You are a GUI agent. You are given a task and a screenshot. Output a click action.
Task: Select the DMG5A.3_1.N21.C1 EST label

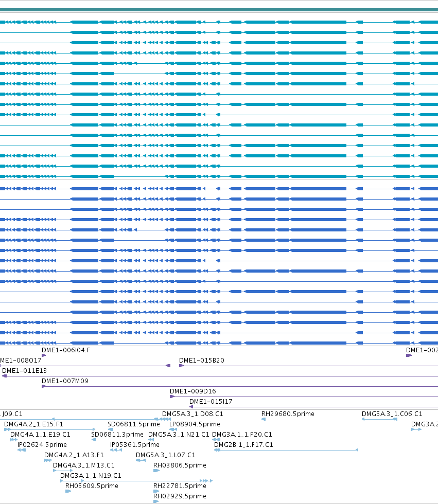179,434
